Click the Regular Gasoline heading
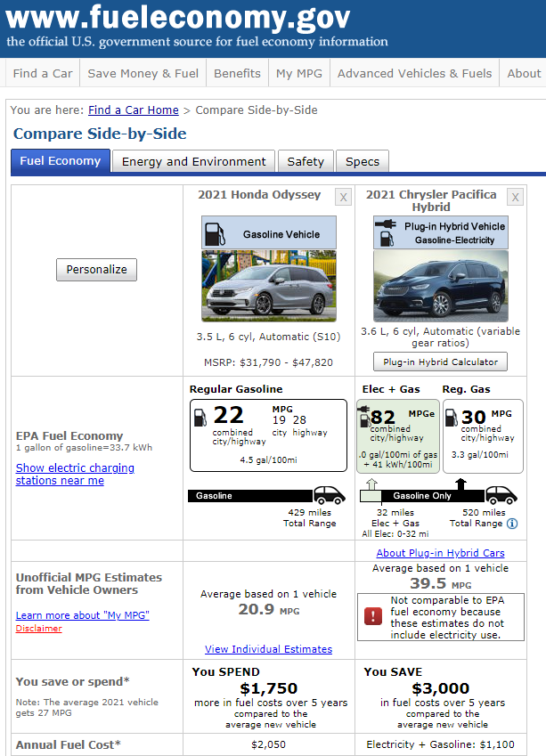Viewport: 546px width, 756px height. pos(236,389)
